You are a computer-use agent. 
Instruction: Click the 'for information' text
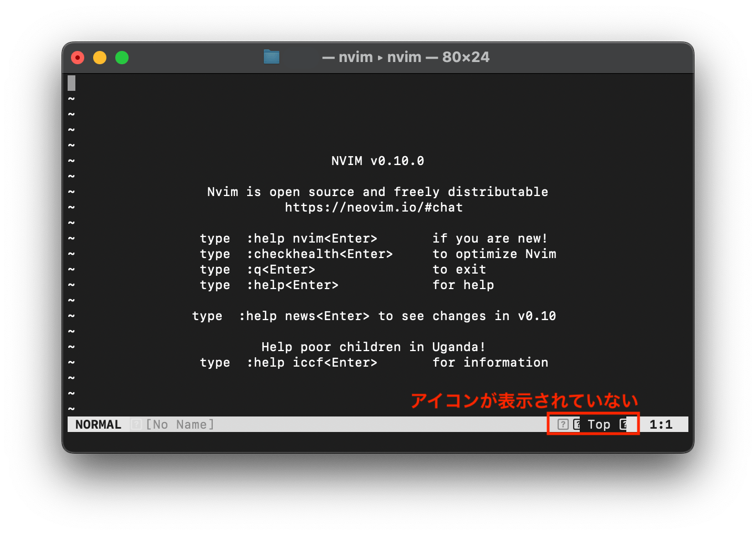tap(490, 362)
